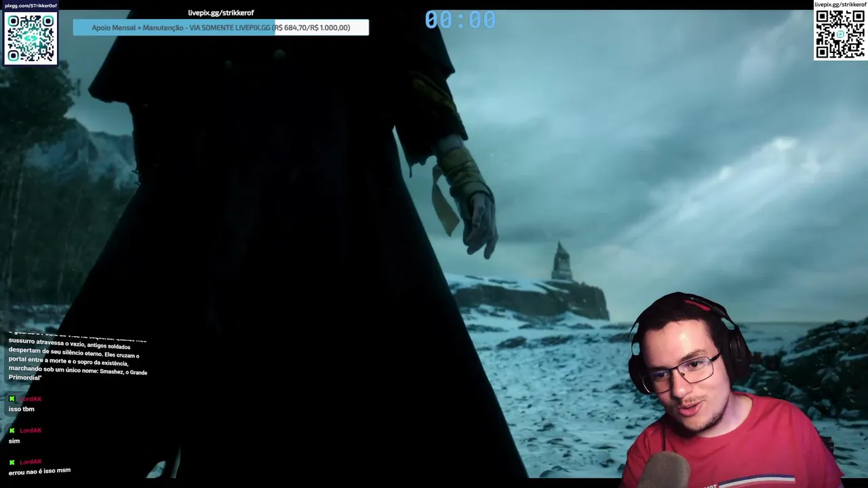Click LordAK username above 'sim'
This screenshot has width=868, height=488.
[x=31, y=430]
